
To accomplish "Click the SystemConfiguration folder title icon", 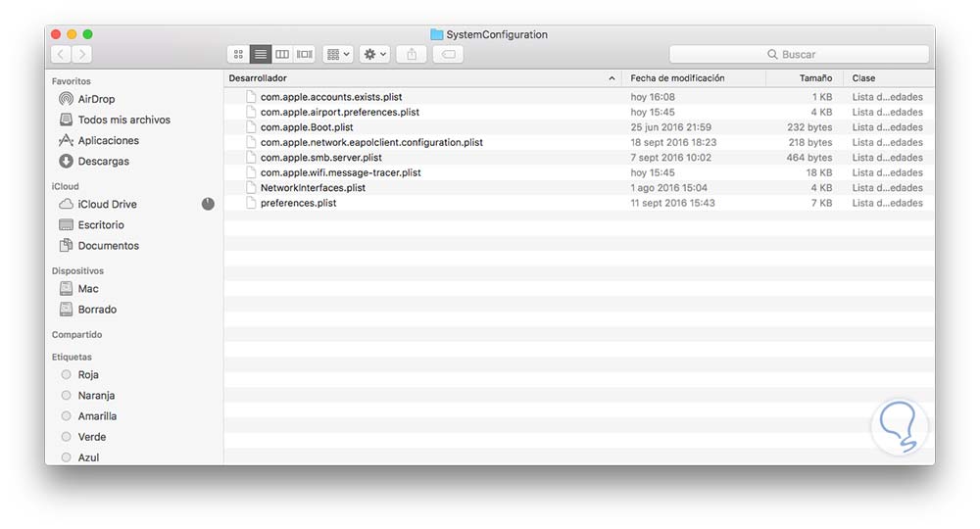I will [436, 34].
